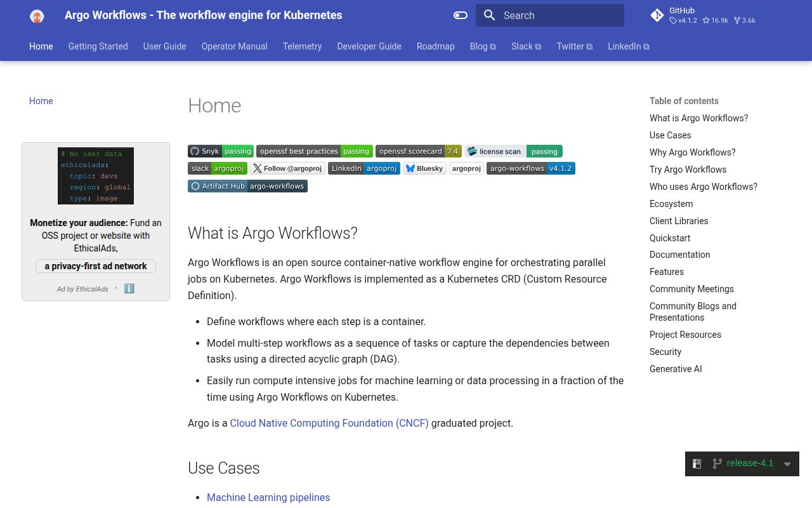Open the Getting Started tab

point(98,46)
